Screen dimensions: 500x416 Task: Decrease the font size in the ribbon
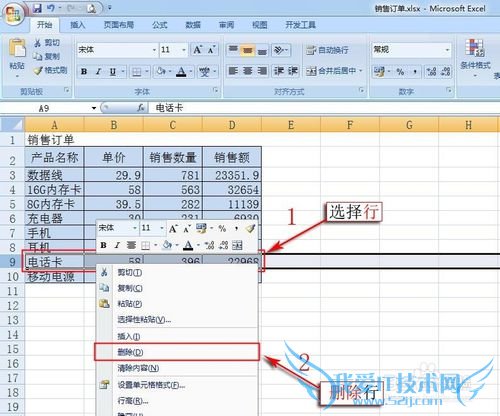click(212, 50)
